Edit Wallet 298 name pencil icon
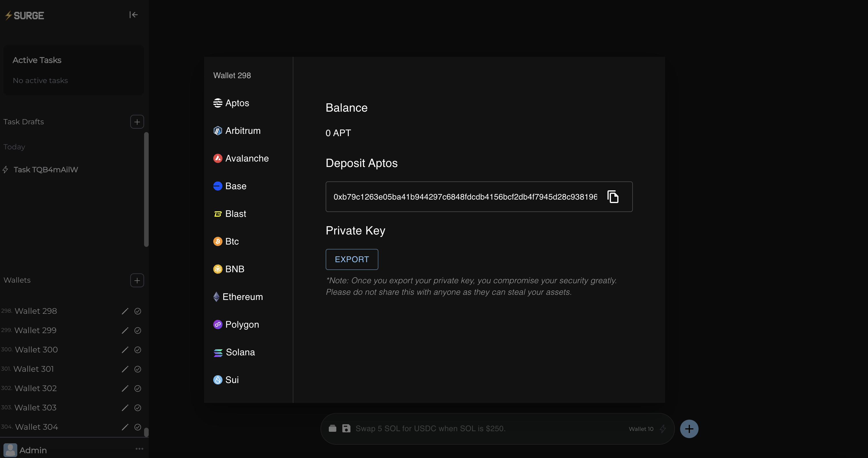Viewport: 868px width, 458px height. tap(125, 311)
